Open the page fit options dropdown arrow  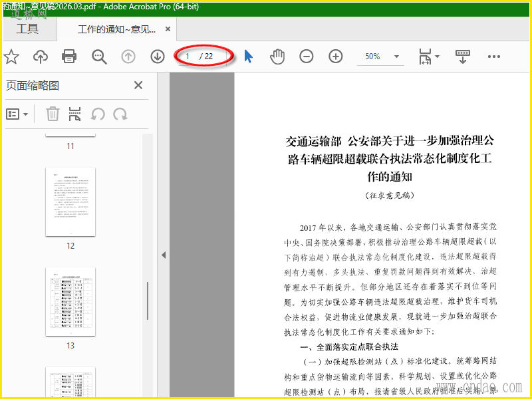[438, 57]
